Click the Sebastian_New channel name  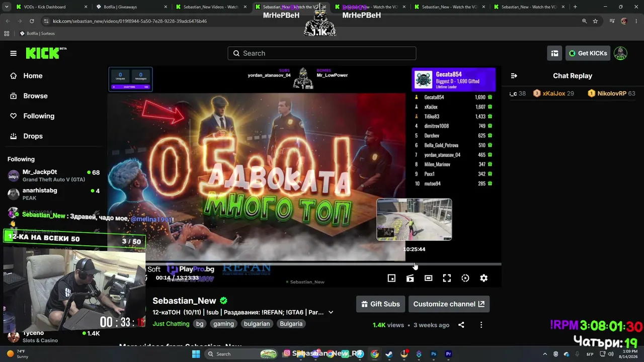(x=184, y=301)
